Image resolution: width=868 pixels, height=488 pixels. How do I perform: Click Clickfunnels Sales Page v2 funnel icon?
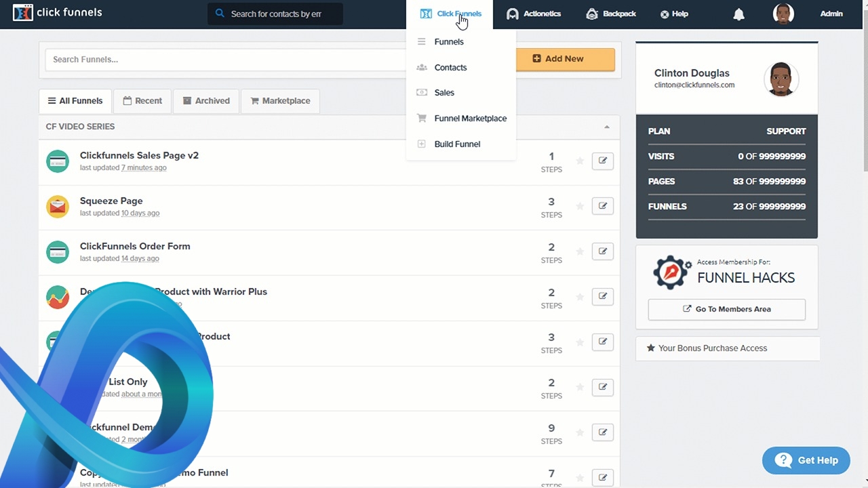point(58,161)
